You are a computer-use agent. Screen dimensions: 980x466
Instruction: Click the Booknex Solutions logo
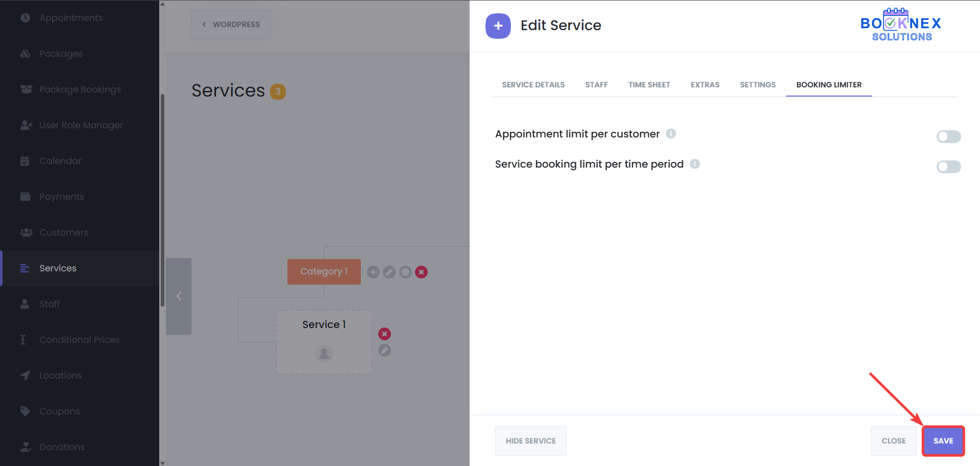pos(900,24)
